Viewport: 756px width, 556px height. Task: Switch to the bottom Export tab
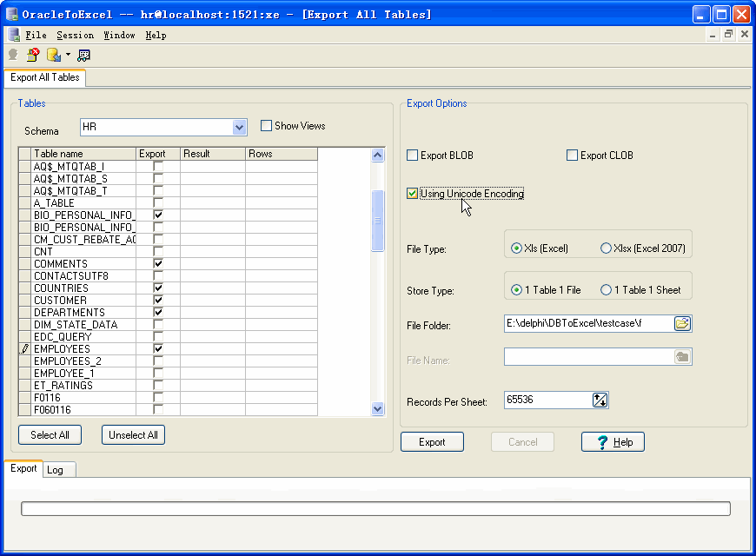[x=23, y=468]
